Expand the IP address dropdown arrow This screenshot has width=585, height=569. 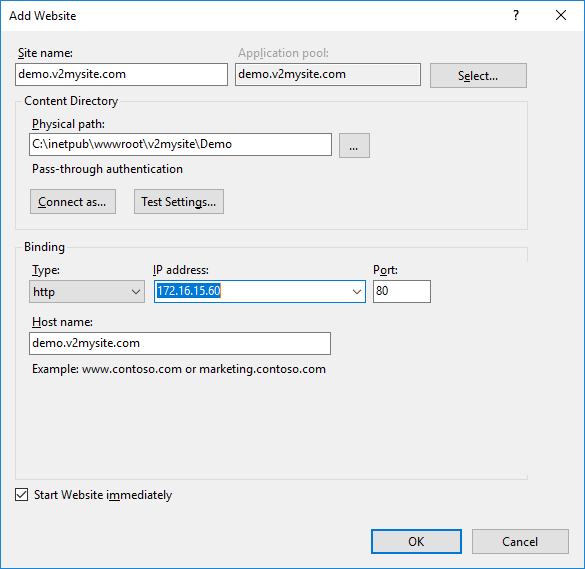357,291
